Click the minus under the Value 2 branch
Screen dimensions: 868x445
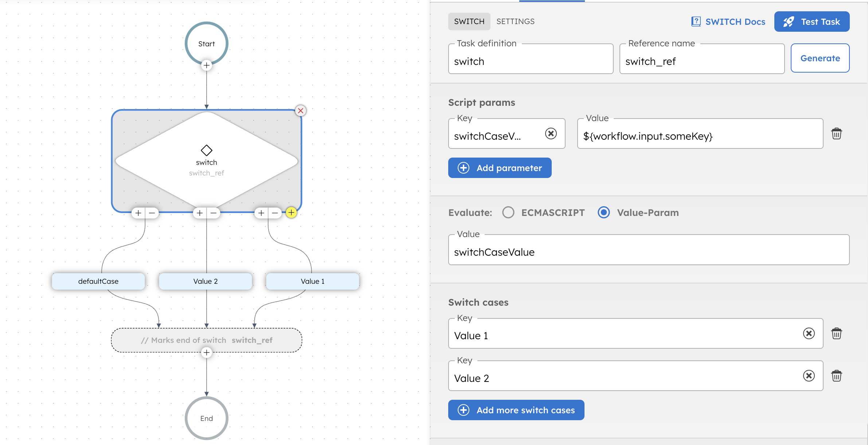(213, 213)
